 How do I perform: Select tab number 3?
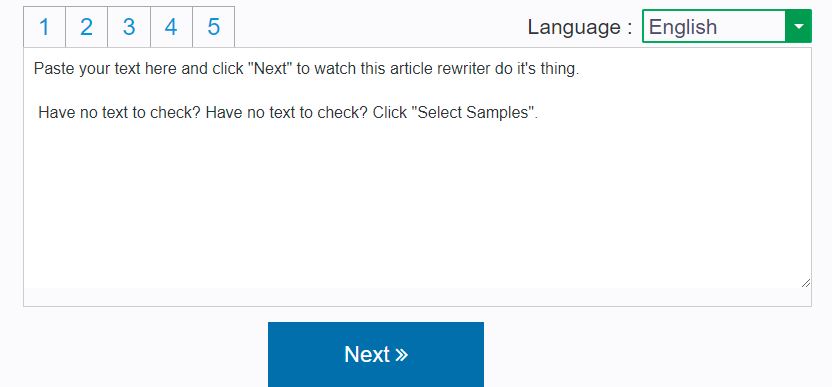click(x=129, y=27)
